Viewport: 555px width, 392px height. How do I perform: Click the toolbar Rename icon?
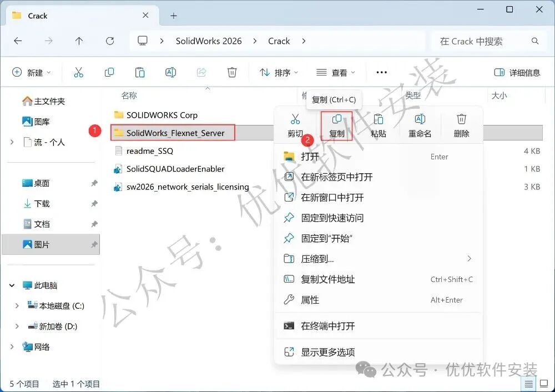pos(170,73)
